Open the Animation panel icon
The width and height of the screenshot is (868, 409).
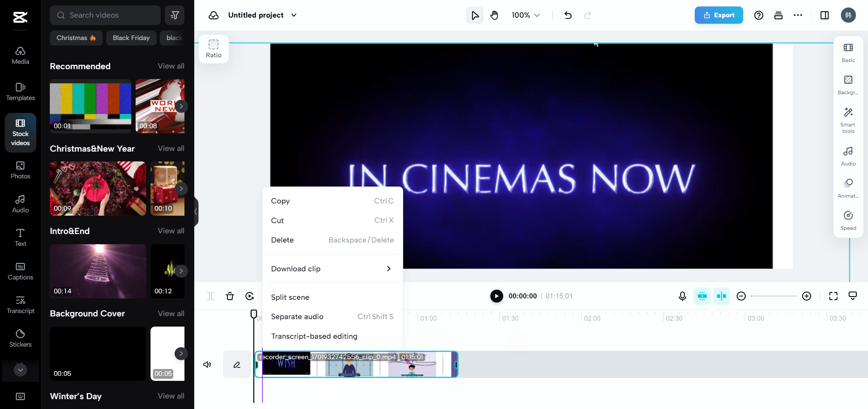(848, 188)
